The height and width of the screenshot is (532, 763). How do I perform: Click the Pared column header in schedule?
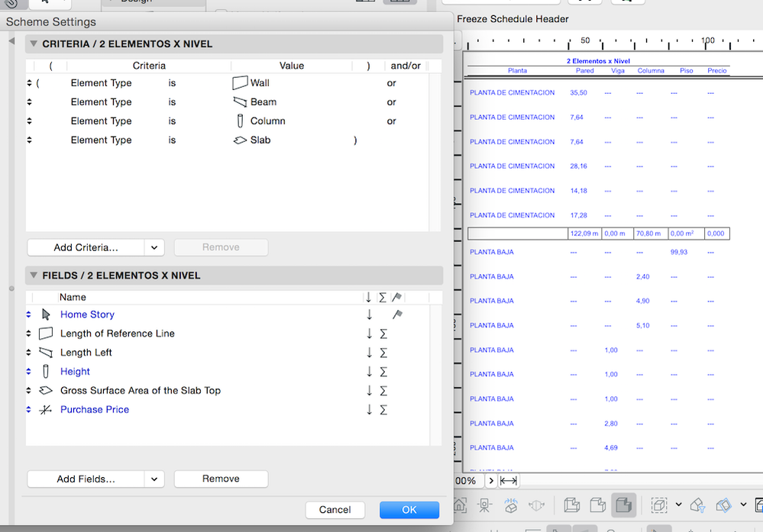584,70
